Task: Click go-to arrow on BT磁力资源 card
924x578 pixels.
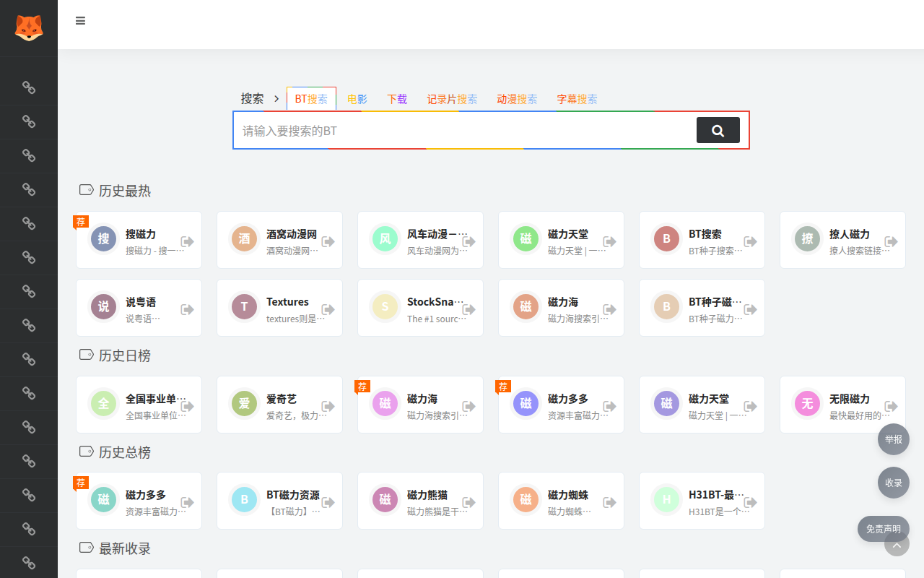Action: (328, 502)
